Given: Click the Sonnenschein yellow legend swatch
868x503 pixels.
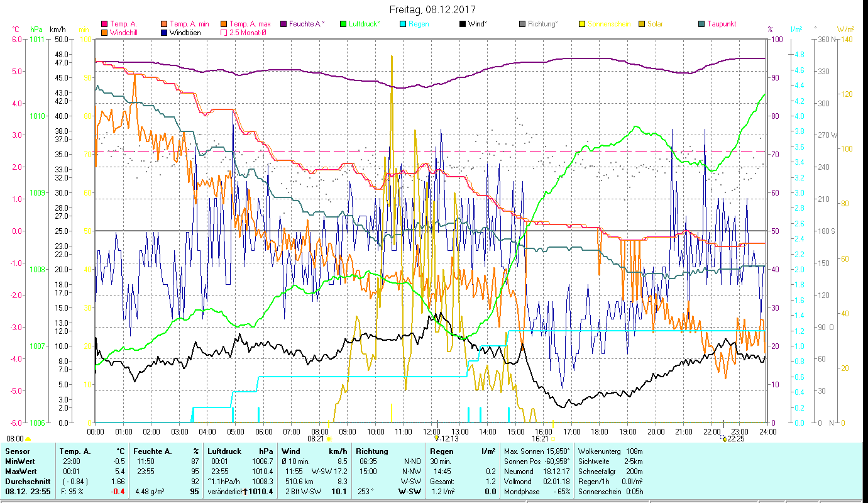Looking at the screenshot, I should 583,24.
